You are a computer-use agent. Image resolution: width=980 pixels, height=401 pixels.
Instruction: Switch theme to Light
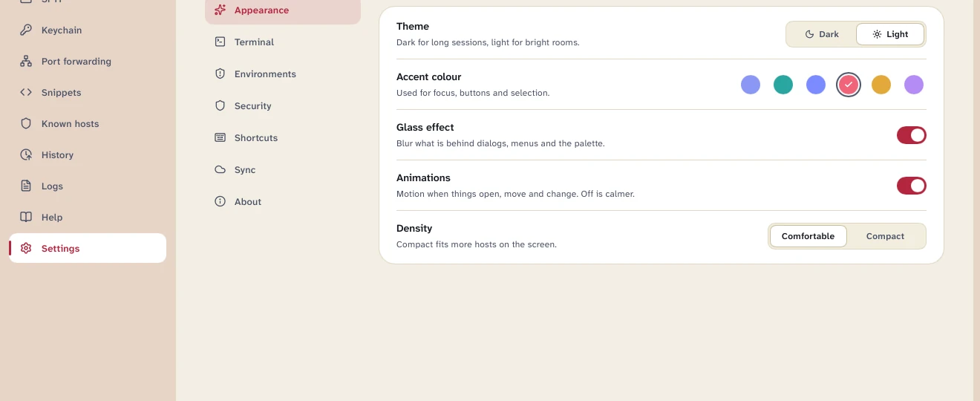tap(890, 34)
